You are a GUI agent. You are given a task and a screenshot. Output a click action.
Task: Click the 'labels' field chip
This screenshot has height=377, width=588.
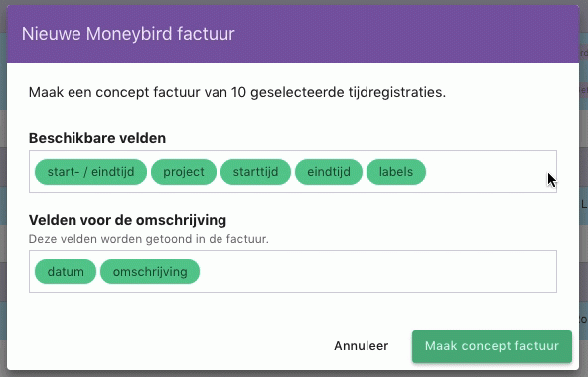point(396,172)
